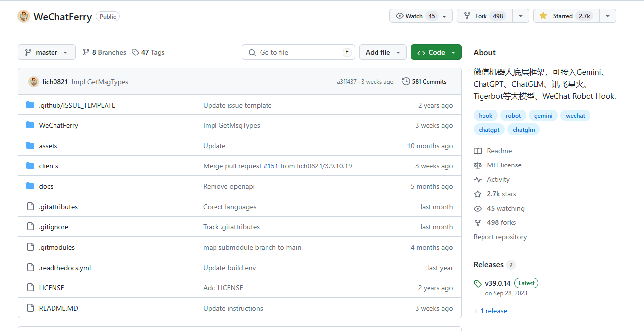
Task: Open the 47 Tags page
Action: pos(149,52)
